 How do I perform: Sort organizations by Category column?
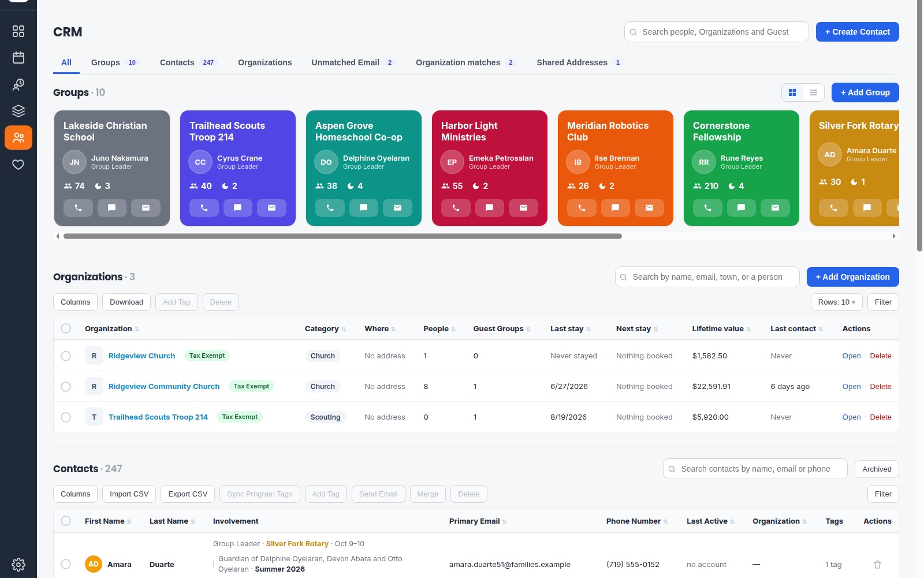tap(325, 329)
